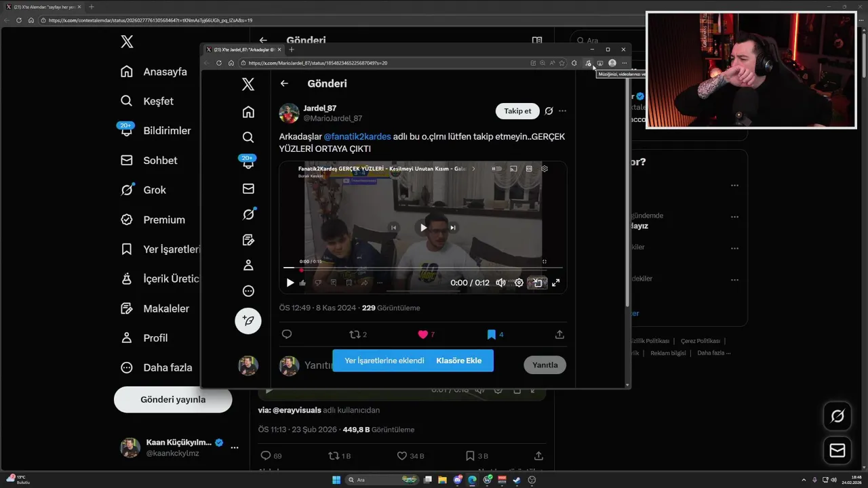Play the embedded video with the center play button
The height and width of the screenshot is (488, 868).
[423, 228]
